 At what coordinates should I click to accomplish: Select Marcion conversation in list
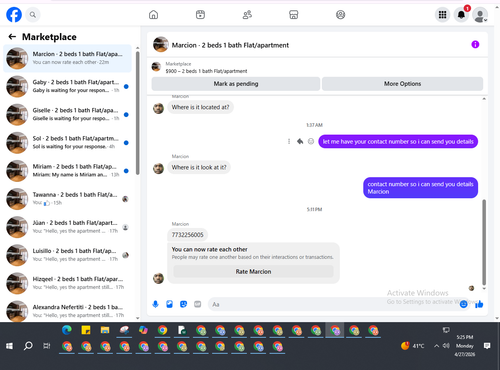pyautogui.click(x=67, y=58)
